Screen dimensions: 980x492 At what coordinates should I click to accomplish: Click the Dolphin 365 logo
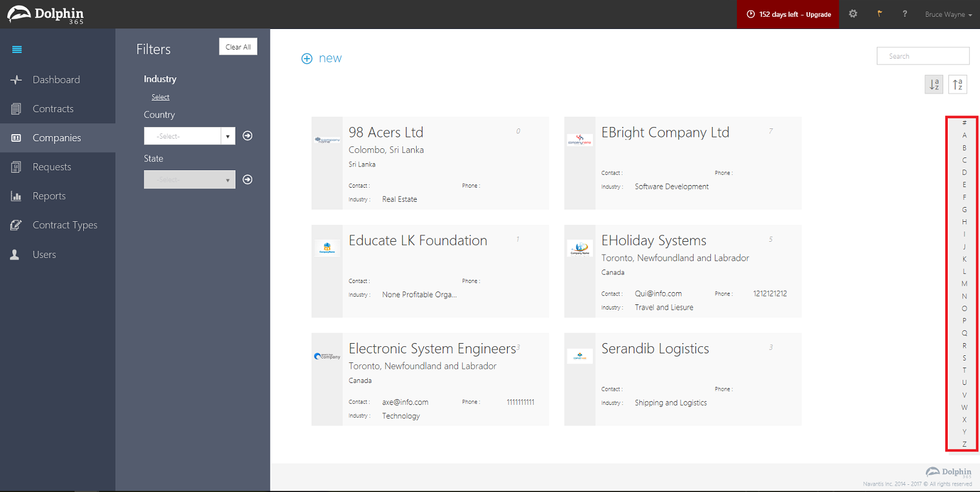45,14
